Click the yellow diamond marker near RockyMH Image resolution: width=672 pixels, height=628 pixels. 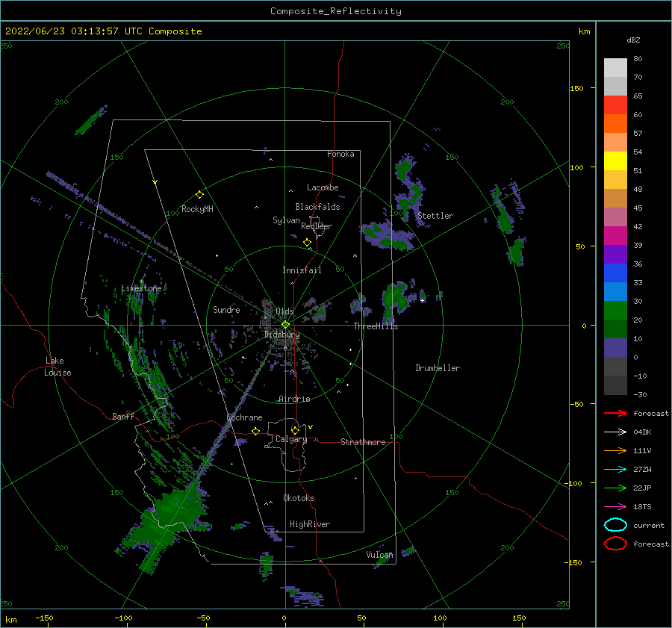coord(199,195)
